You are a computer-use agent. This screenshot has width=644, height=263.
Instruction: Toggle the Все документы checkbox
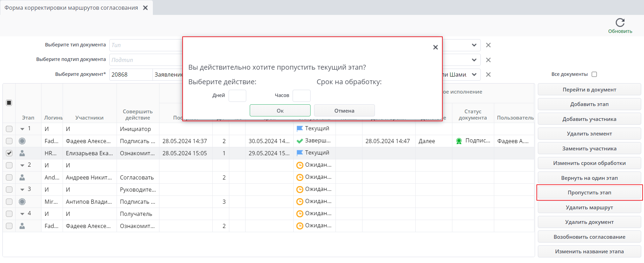point(594,74)
